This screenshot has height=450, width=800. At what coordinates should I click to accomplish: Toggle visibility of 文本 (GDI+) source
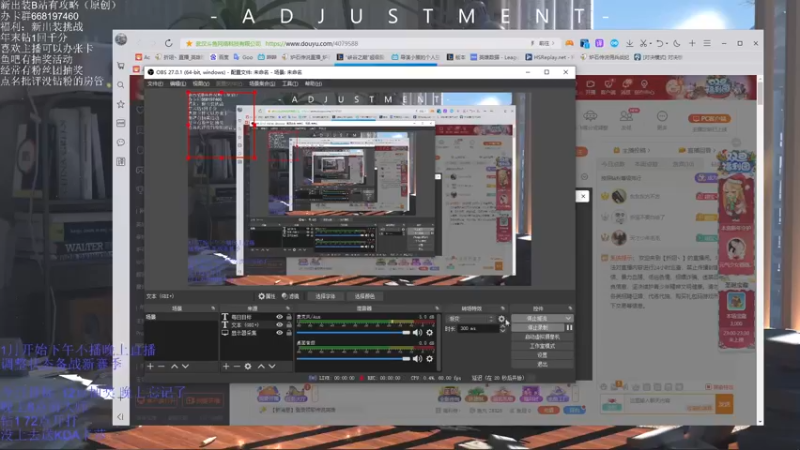click(x=280, y=324)
